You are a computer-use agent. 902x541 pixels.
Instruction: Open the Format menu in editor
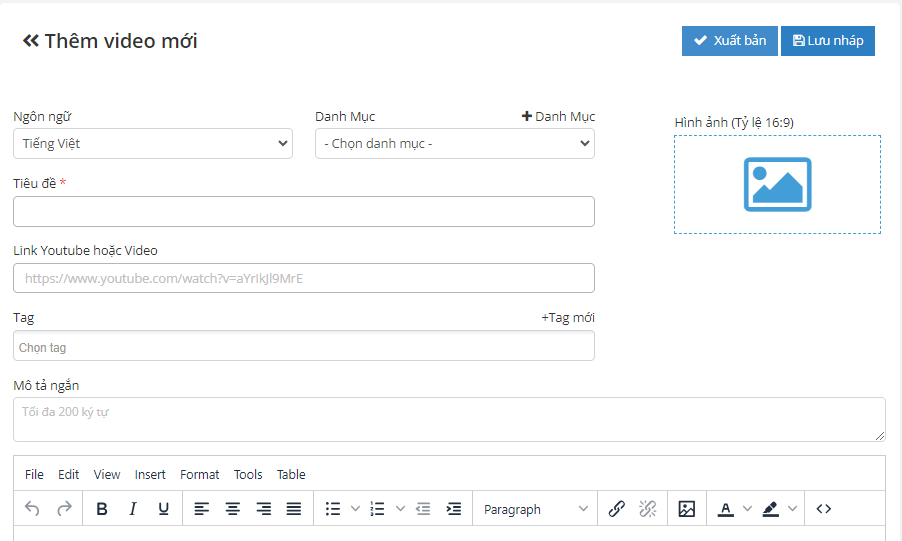(200, 475)
